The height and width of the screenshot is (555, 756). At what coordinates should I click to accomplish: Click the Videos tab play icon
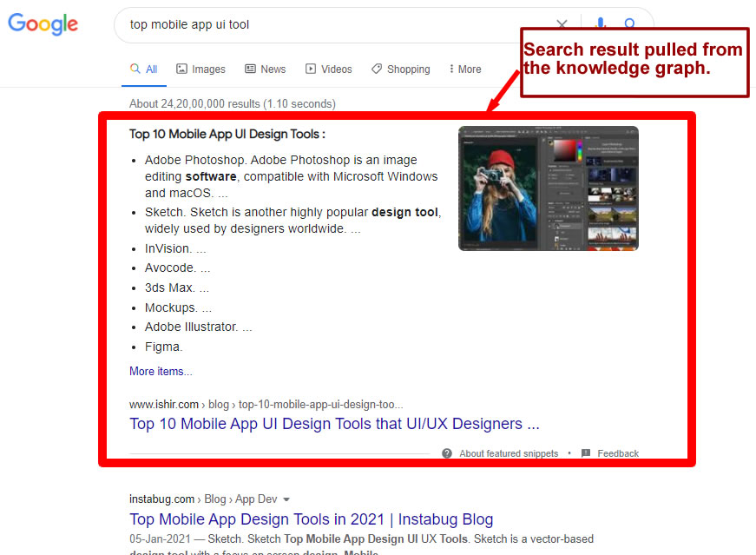coord(311,69)
